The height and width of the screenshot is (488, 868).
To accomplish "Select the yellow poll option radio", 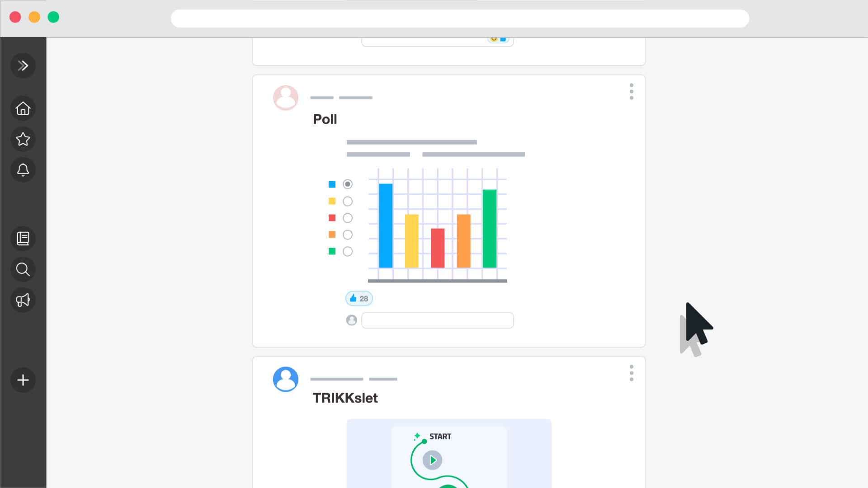I will click(x=348, y=202).
